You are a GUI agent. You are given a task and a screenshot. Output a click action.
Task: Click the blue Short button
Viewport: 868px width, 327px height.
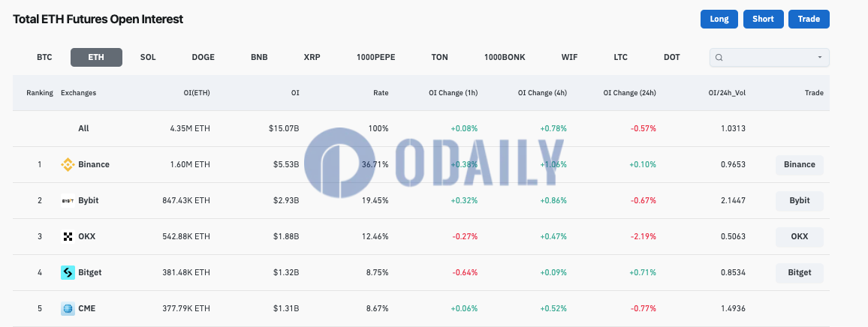point(763,19)
